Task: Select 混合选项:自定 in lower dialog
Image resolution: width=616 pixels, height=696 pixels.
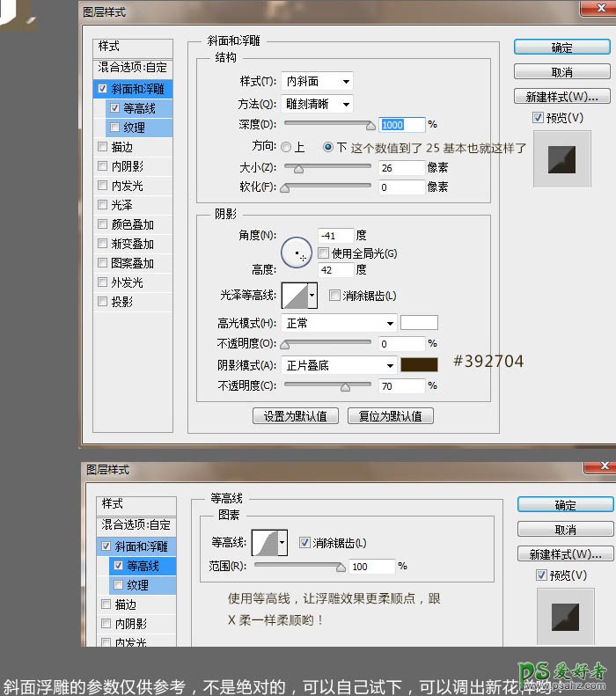Action: click(136, 525)
